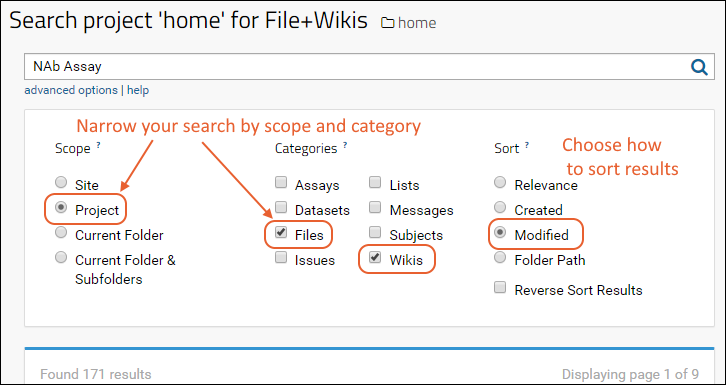Click the Categories help question mark
726x385 pixels.
(344, 145)
